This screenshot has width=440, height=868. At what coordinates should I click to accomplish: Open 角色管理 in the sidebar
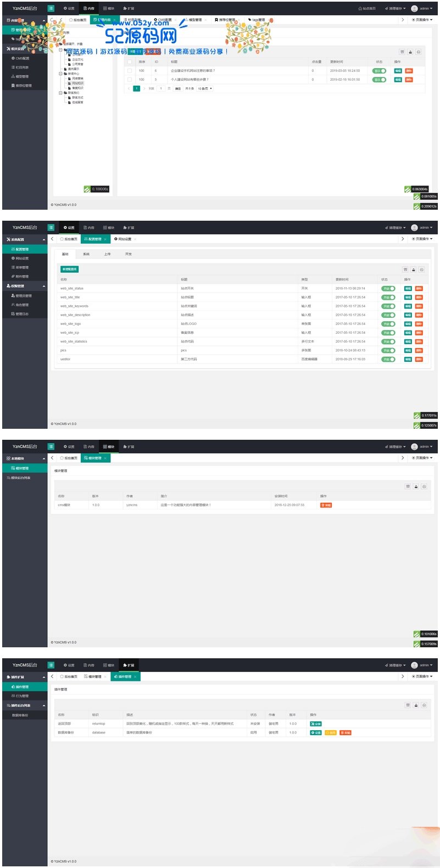coord(22,305)
